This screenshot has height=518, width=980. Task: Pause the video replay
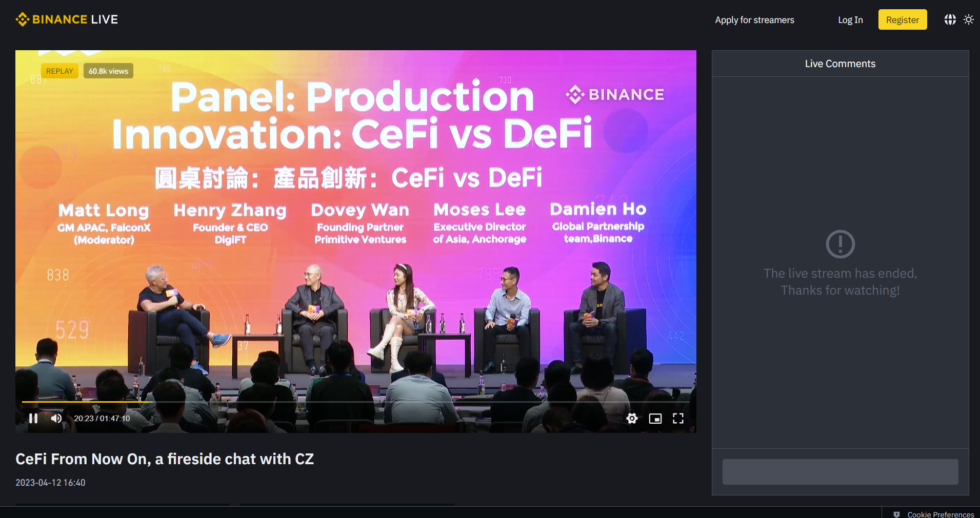(x=33, y=419)
